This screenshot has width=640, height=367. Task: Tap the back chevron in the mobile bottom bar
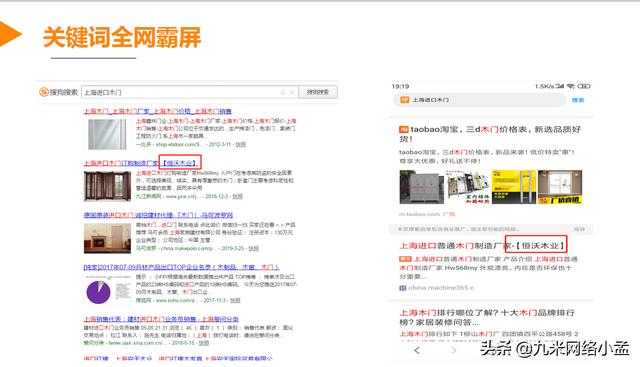pyautogui.click(x=417, y=350)
